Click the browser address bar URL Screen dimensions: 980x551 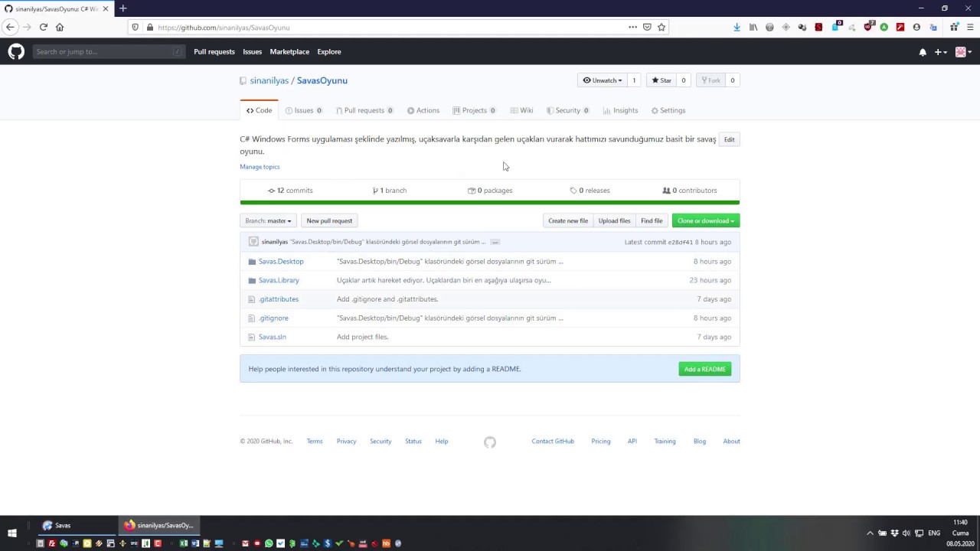(224, 28)
